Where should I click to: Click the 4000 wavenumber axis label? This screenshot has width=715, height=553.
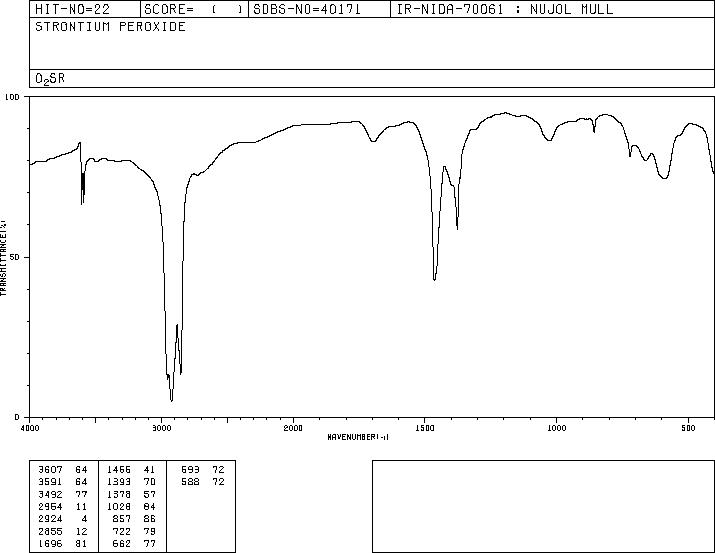pos(30,428)
